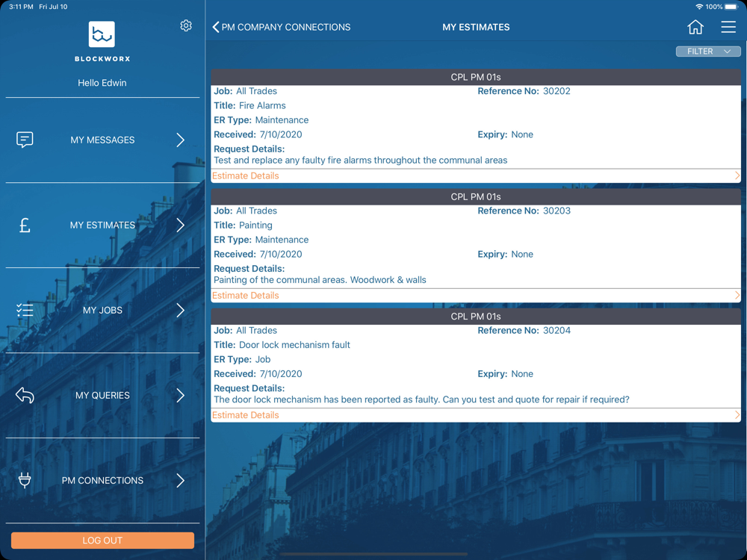Select Reference No 30204 text
Screen dimensions: 747x560
pyautogui.click(x=524, y=330)
